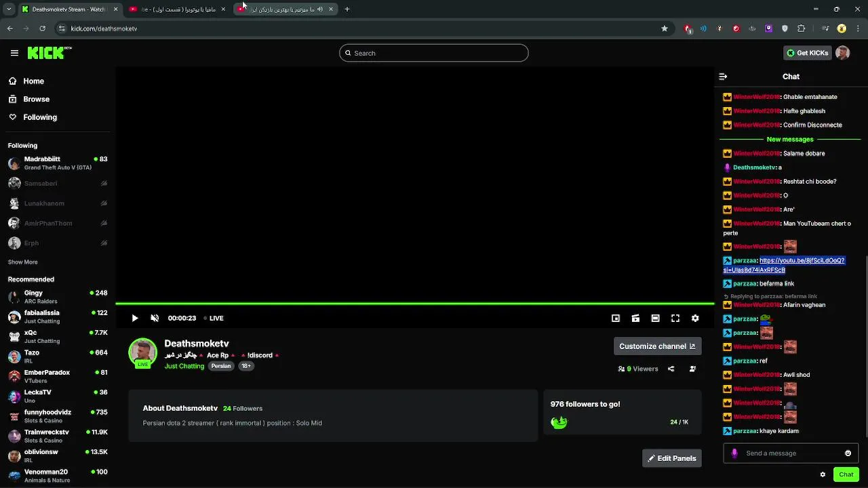Unmute the stream player volume

click(155, 318)
